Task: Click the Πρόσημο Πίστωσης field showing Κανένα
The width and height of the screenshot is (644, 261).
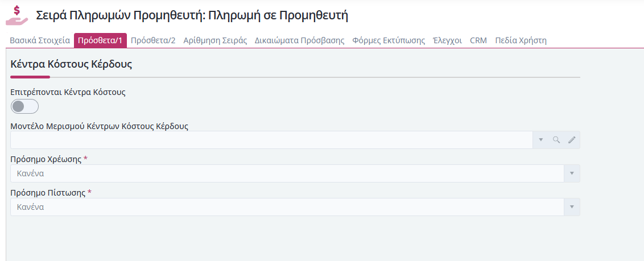Action: [287, 207]
